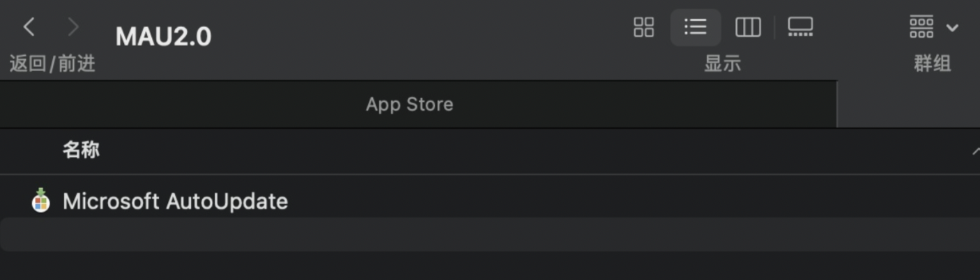The image size is (980, 280).
Task: Click the Microsoft AutoUpdate app icon
Action: 41,201
